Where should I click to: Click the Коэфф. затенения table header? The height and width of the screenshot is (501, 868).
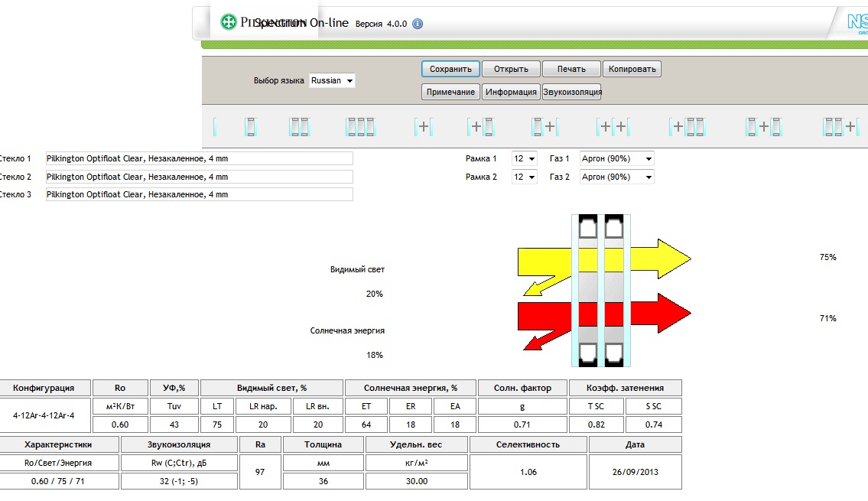625,388
